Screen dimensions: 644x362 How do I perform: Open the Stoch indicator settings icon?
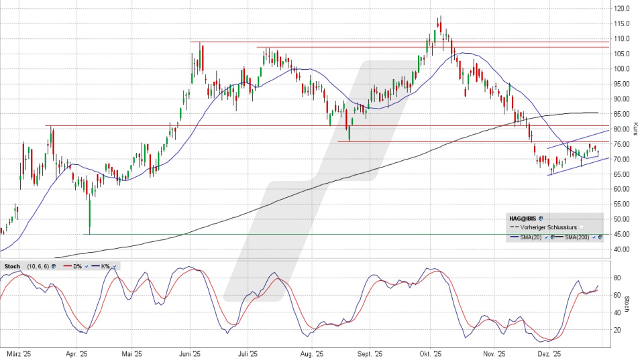(54, 266)
